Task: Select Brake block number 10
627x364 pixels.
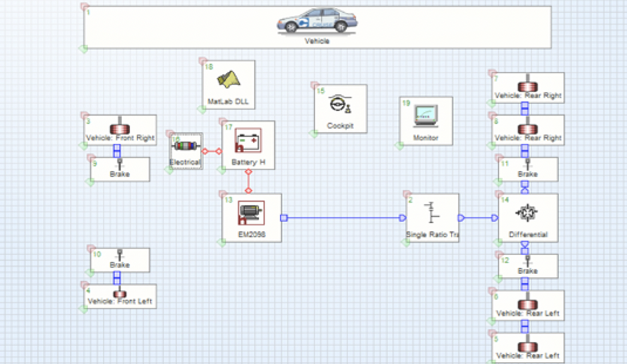Action: pyautogui.click(x=120, y=260)
